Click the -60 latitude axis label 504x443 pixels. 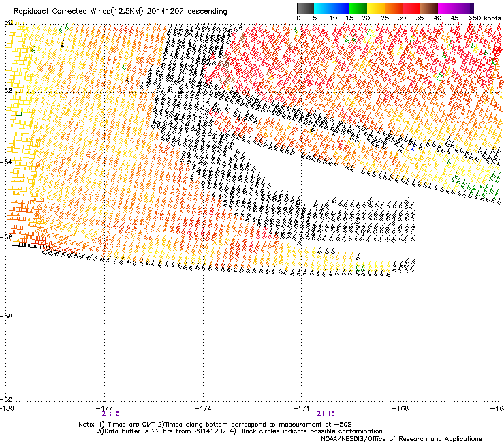tap(6, 399)
